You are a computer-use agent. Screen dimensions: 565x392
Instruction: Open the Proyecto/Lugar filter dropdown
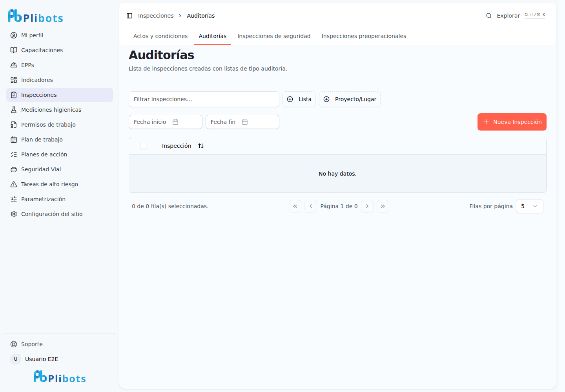(350, 99)
